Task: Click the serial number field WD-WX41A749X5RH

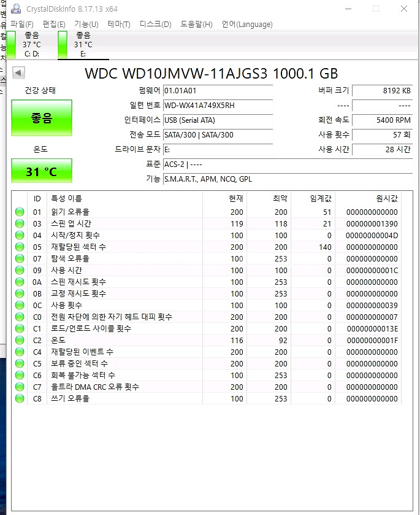Action: pos(217,106)
